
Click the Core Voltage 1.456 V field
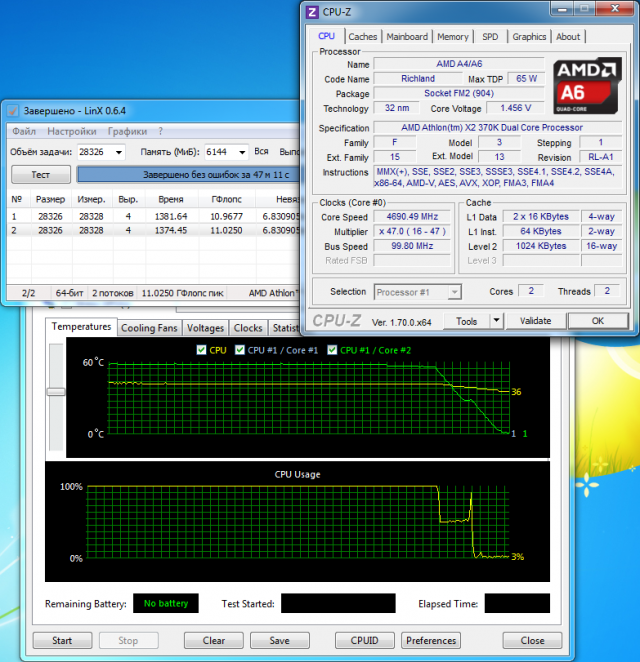515,108
